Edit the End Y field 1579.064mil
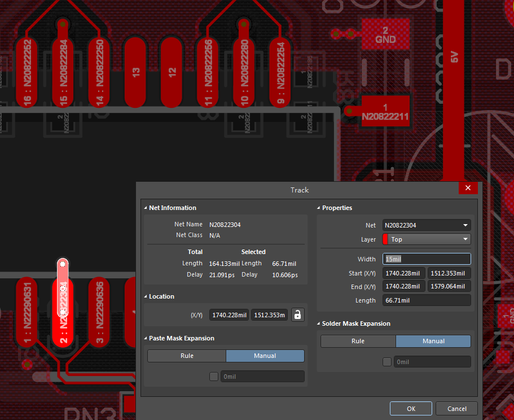This screenshot has height=420, width=514. click(449, 286)
